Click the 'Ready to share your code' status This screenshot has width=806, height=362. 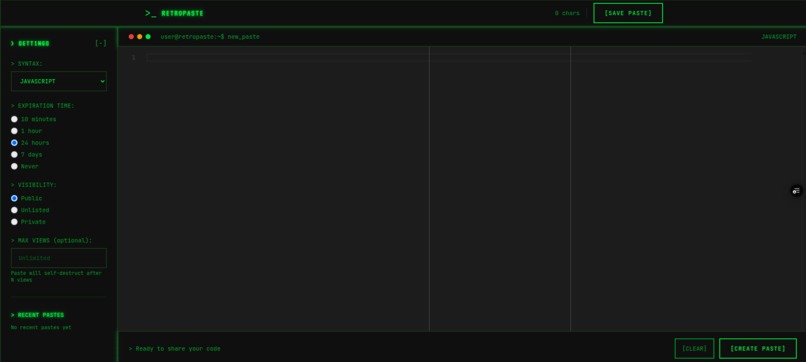(x=174, y=349)
